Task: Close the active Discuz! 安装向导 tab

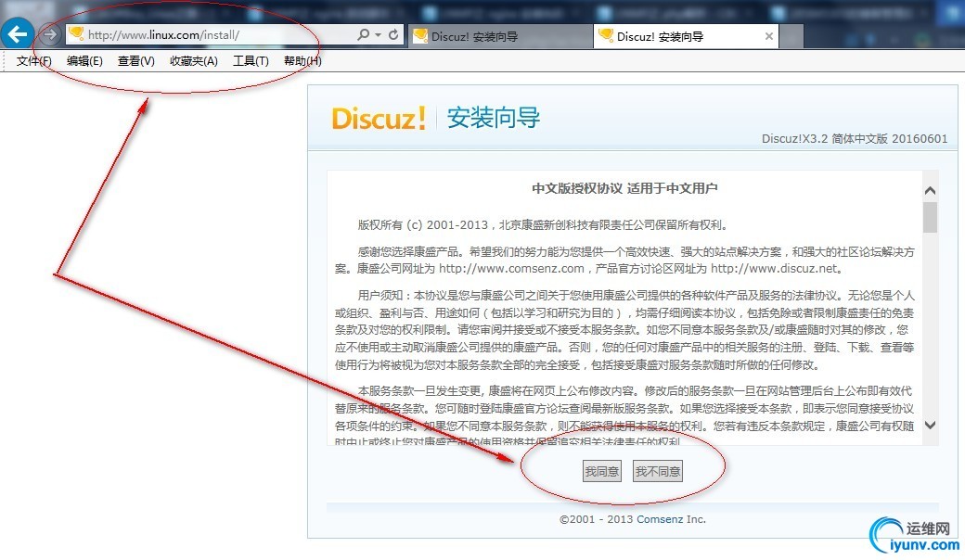Action: click(x=768, y=36)
